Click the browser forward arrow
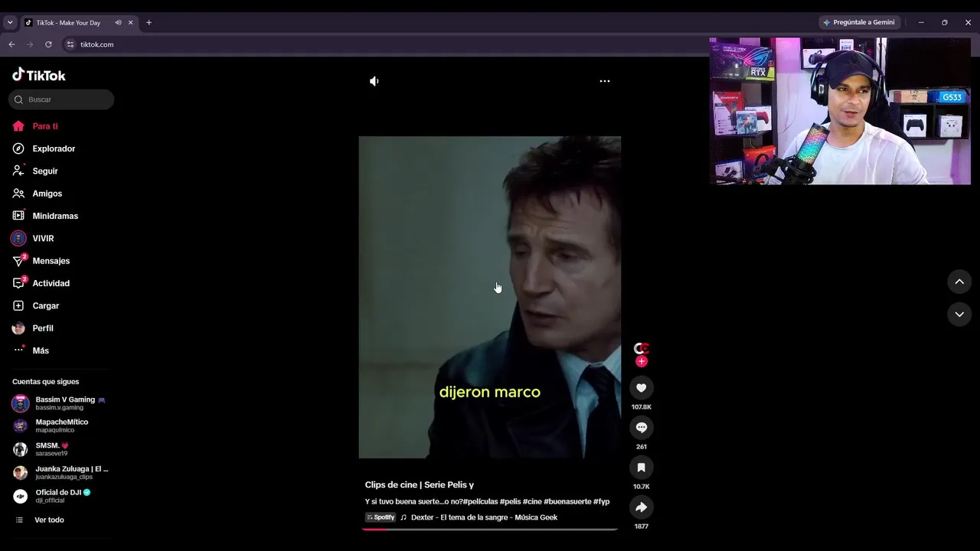 click(30, 44)
